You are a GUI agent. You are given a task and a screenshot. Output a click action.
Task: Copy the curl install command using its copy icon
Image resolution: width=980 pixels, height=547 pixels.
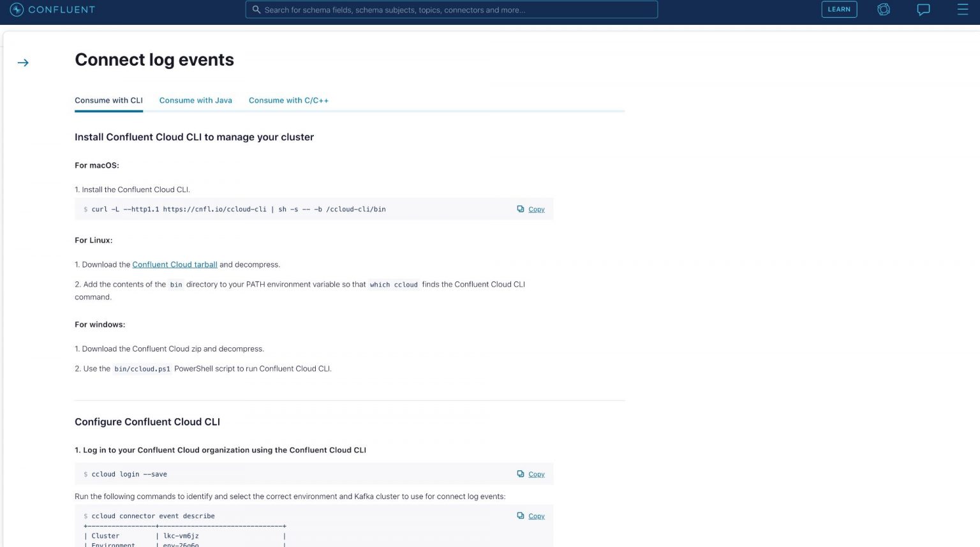pyautogui.click(x=520, y=209)
